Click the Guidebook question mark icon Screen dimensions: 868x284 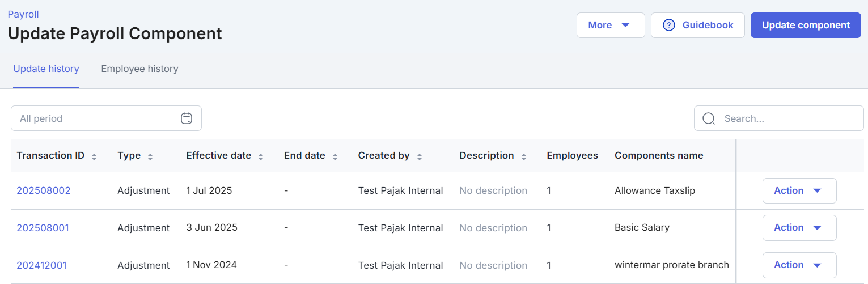(669, 26)
